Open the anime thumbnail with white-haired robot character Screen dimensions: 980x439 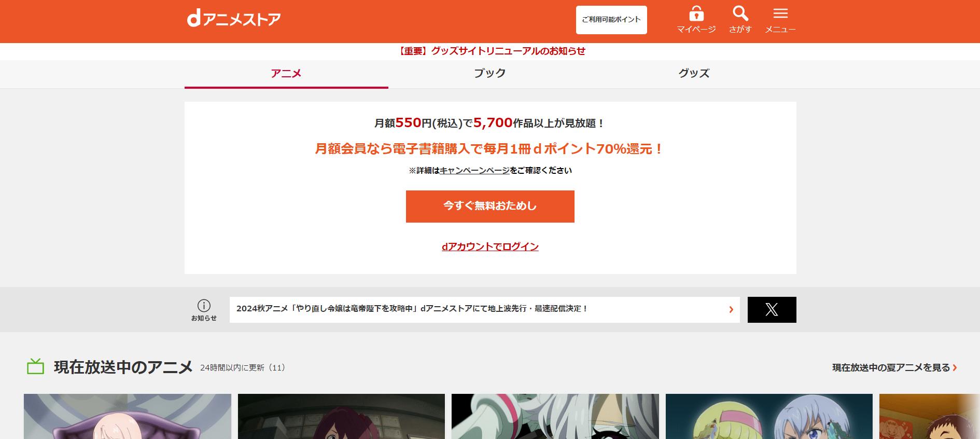point(555,416)
